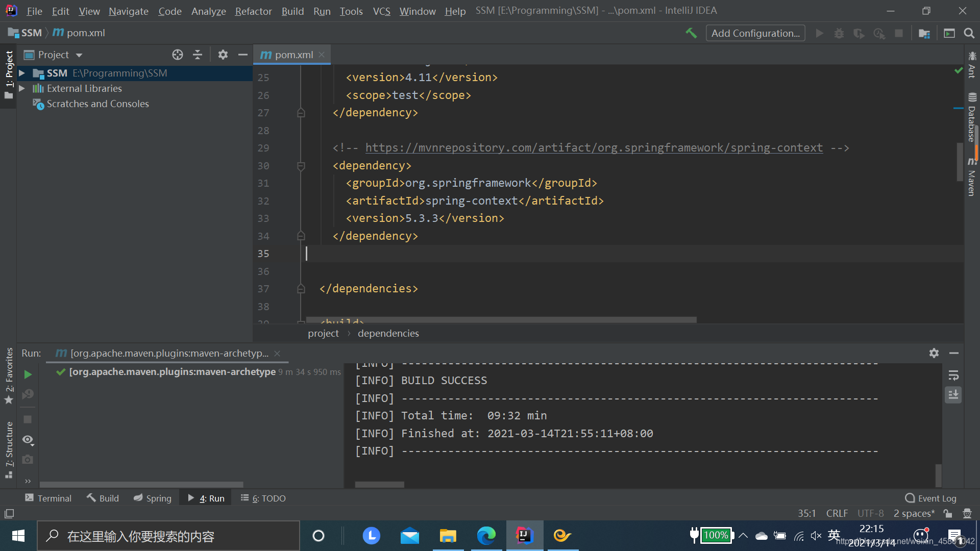The image size is (980, 551).
Task: Collapse the dependency fold at line 30
Action: (x=301, y=166)
